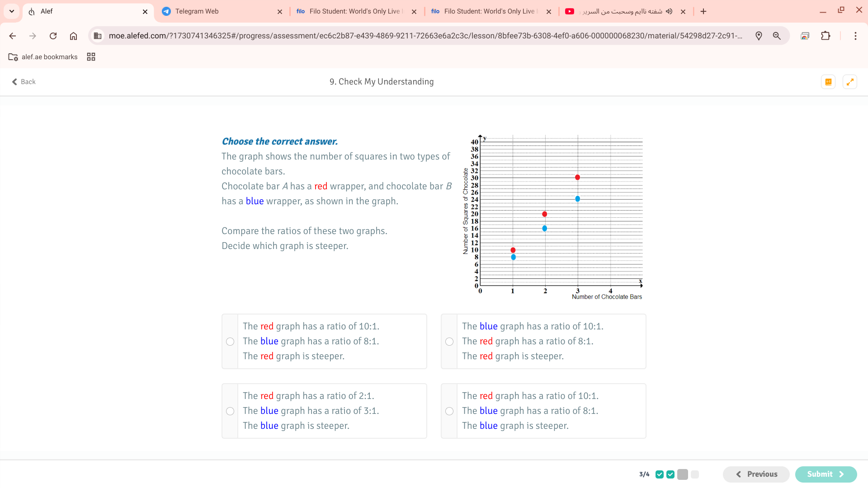Toggle fullscreen expand icon
Image resolution: width=868 pixels, height=488 pixels.
tap(850, 82)
